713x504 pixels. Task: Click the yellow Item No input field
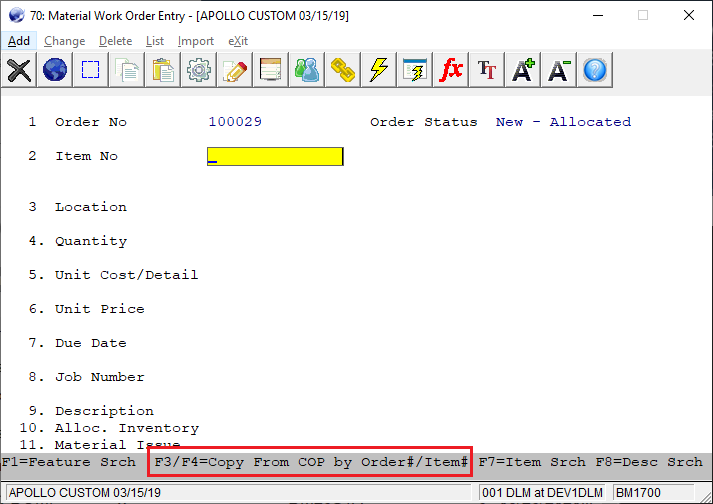275,156
